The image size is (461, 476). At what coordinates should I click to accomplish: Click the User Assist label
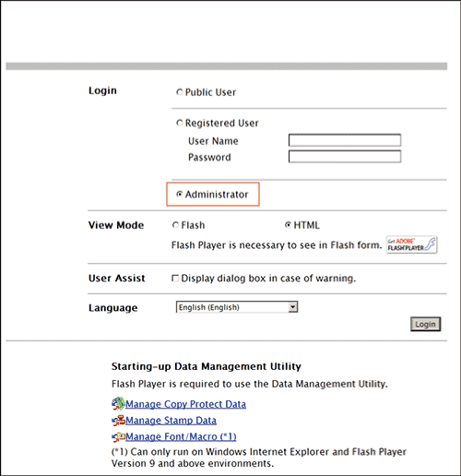tap(117, 279)
